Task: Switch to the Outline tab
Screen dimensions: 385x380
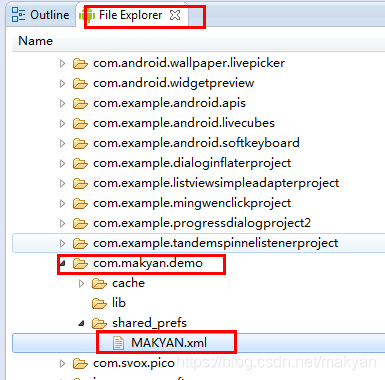Action: 40,15
